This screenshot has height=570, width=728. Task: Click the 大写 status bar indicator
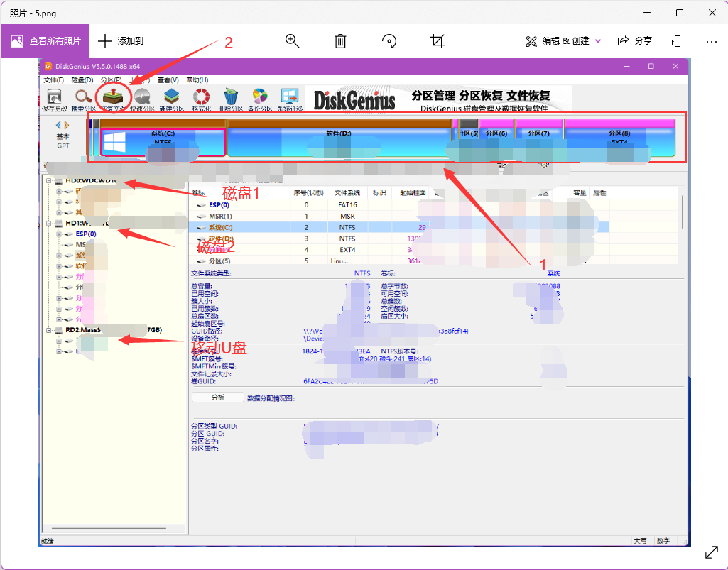click(x=640, y=541)
